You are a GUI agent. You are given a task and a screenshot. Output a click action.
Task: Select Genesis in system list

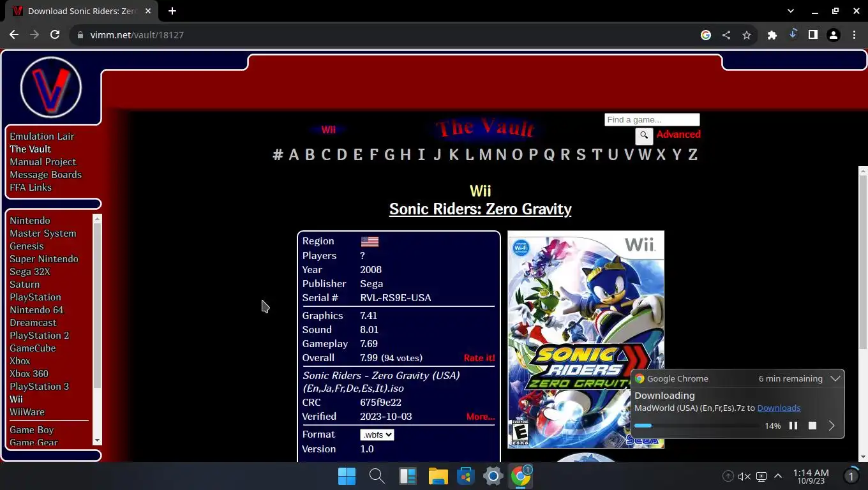(27, 246)
